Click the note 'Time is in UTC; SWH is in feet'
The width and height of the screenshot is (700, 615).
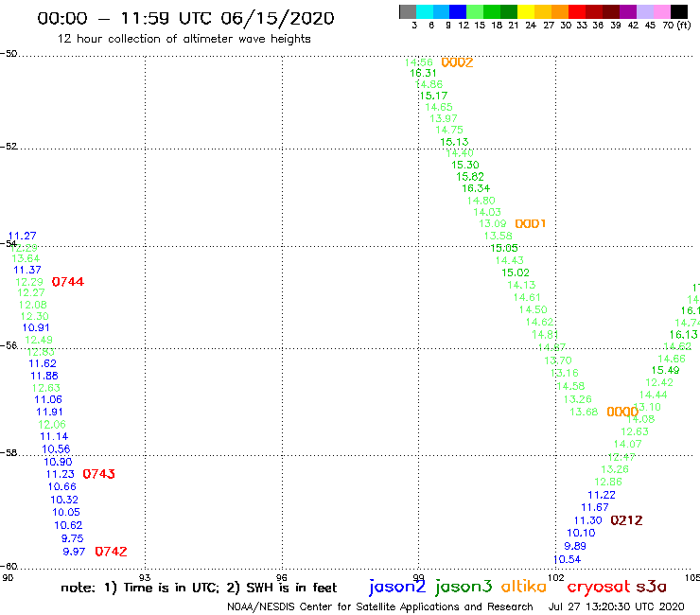click(199, 588)
